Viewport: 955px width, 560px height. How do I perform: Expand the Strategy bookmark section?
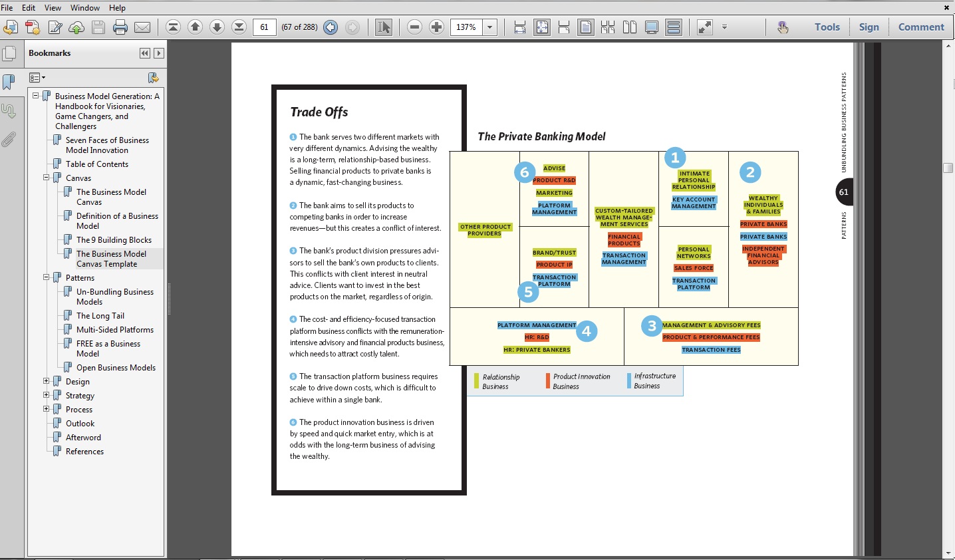(47, 395)
